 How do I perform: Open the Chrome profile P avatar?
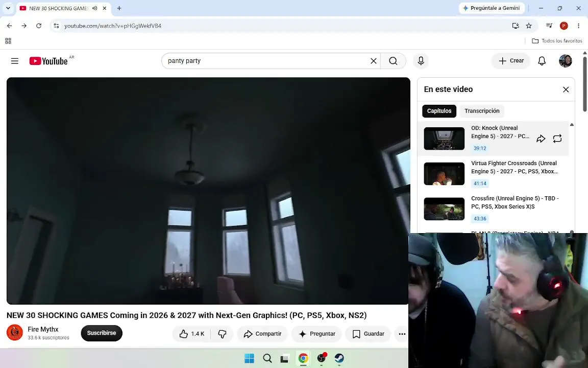point(563,26)
